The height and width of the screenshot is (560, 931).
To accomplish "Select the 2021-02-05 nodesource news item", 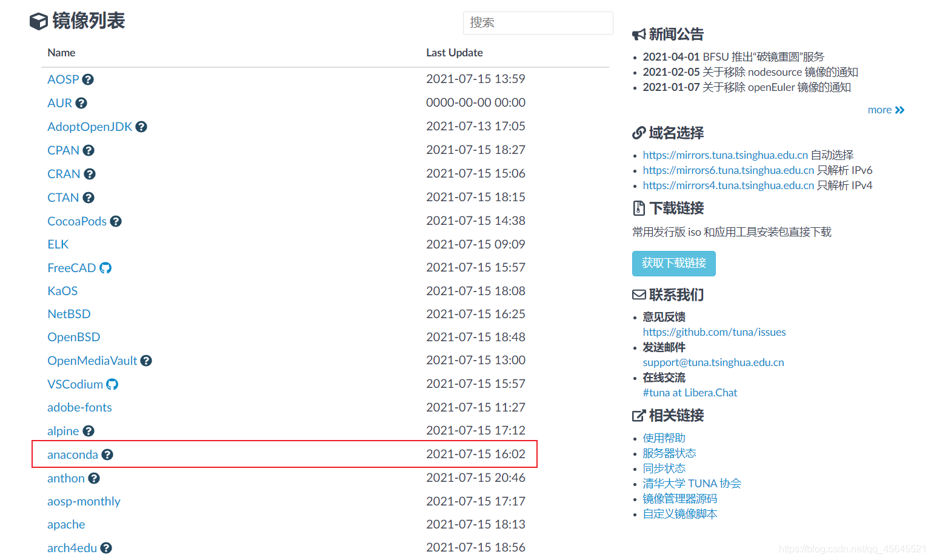I will pos(750,72).
